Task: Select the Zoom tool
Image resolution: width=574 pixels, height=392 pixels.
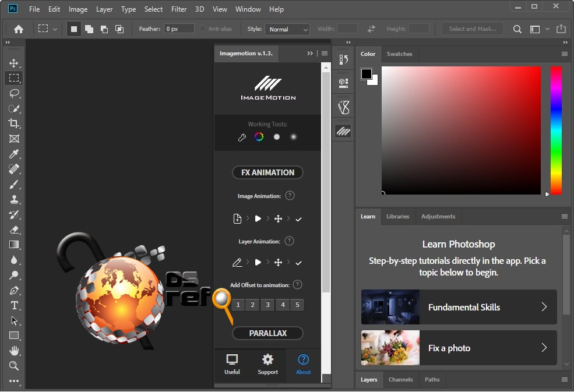Action: point(14,366)
